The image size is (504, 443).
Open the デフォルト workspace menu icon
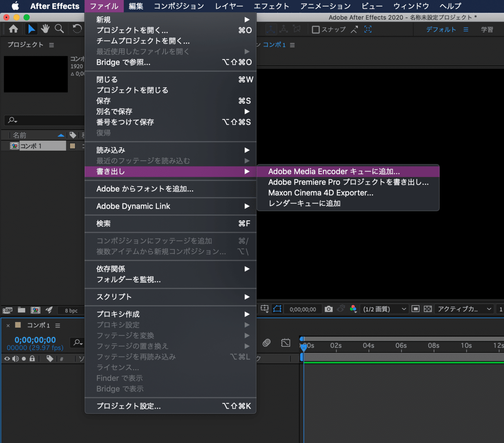[x=466, y=30]
